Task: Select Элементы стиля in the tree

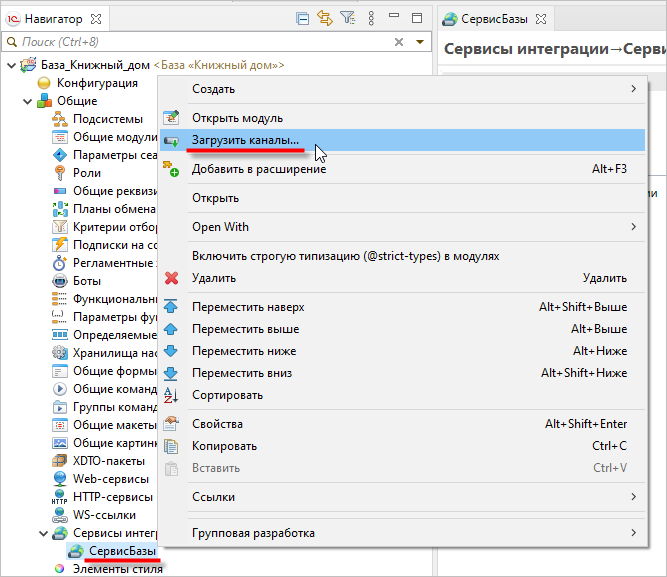Action: 117,569
